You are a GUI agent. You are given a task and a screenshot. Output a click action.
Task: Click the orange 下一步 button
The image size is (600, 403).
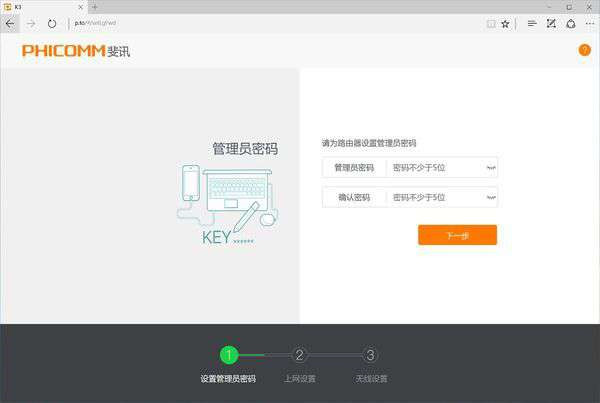coord(457,236)
